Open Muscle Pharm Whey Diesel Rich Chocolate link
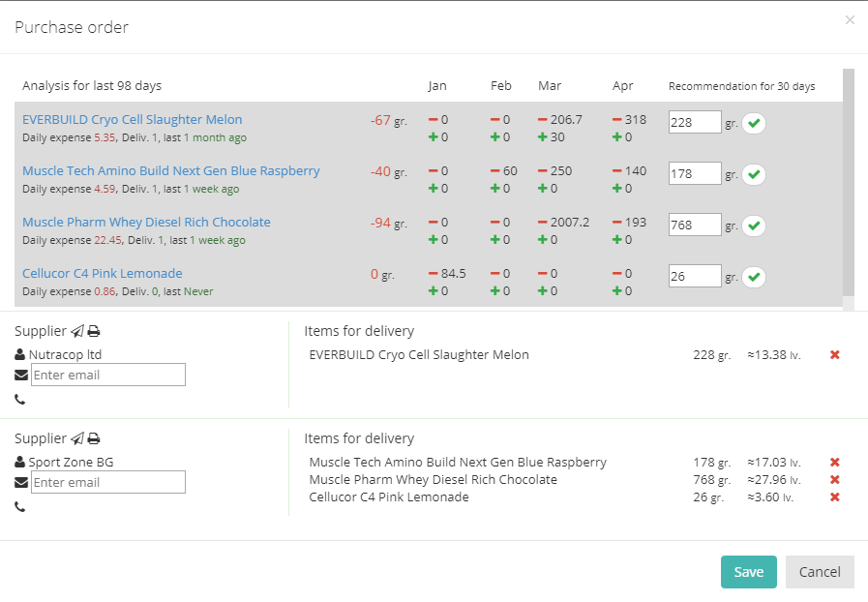868x602 pixels. (x=146, y=222)
